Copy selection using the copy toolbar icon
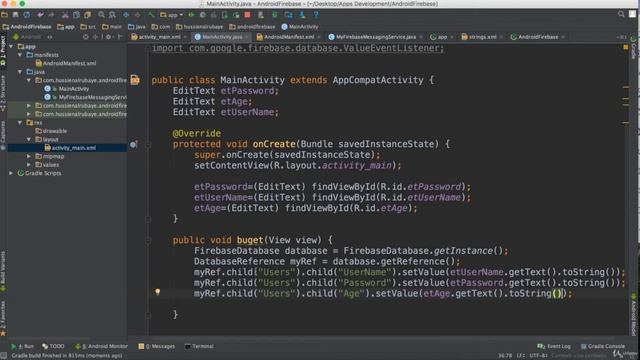 tap(76, 15)
